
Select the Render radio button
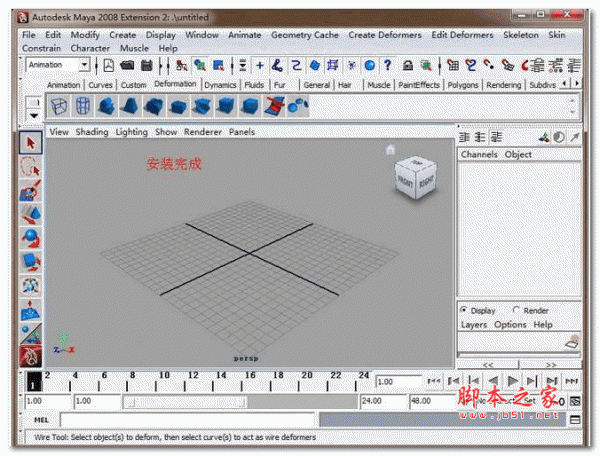(516, 310)
